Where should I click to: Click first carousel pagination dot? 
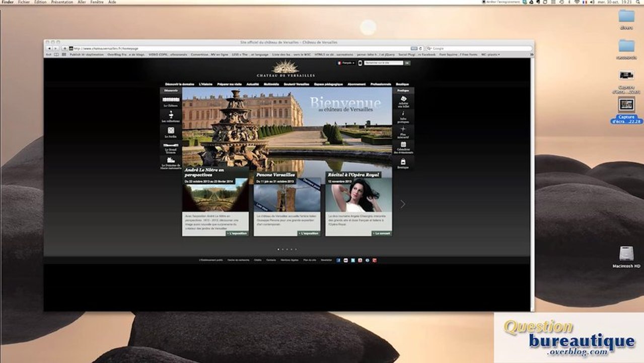(x=278, y=249)
